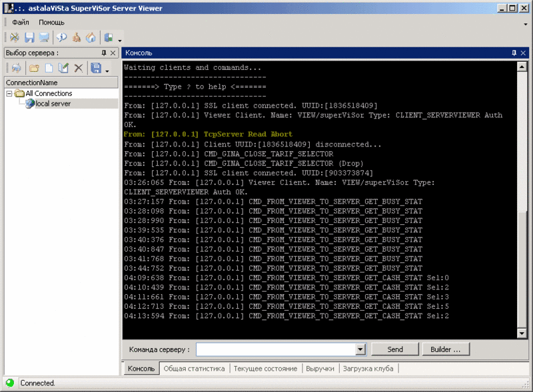Open the info speech bubble icon
Viewport: 533px width, 392px height.
pos(61,37)
